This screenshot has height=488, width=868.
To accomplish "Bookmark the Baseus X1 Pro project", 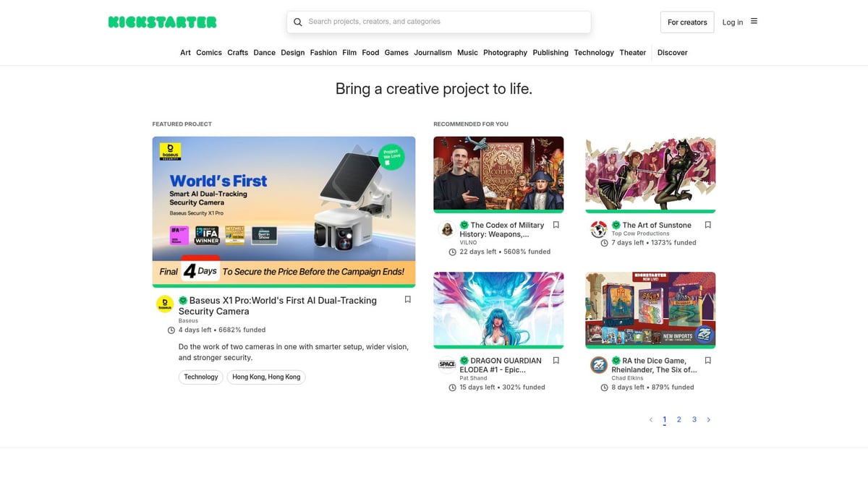I will tap(407, 299).
